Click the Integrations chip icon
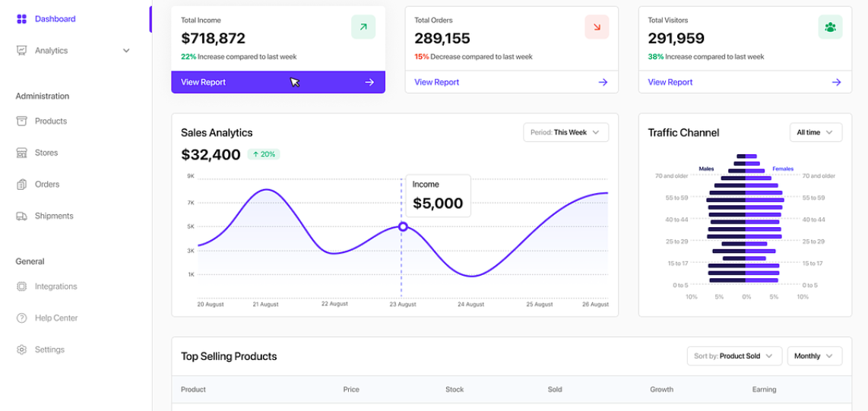This screenshot has width=868, height=411. point(21,286)
